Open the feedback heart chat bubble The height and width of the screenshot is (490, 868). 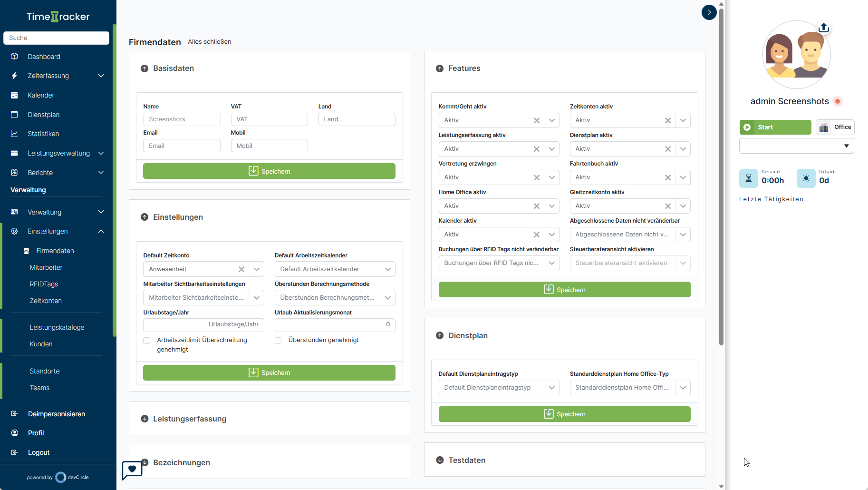[132, 470]
